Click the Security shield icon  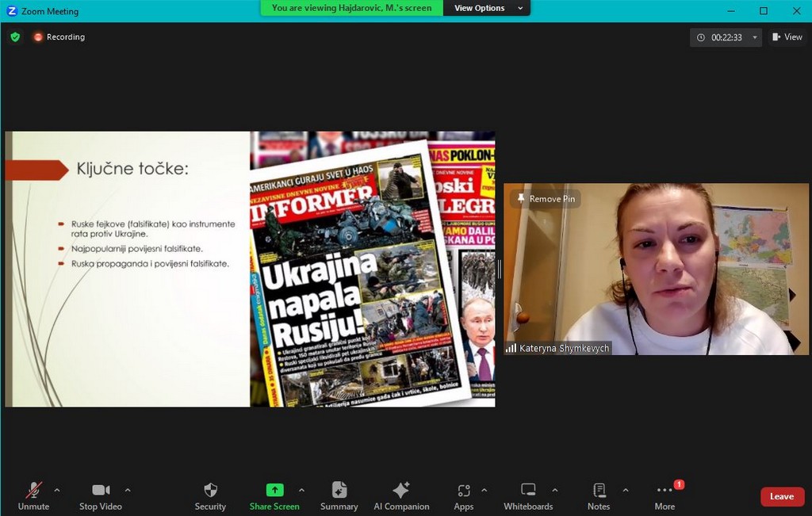coord(210,491)
